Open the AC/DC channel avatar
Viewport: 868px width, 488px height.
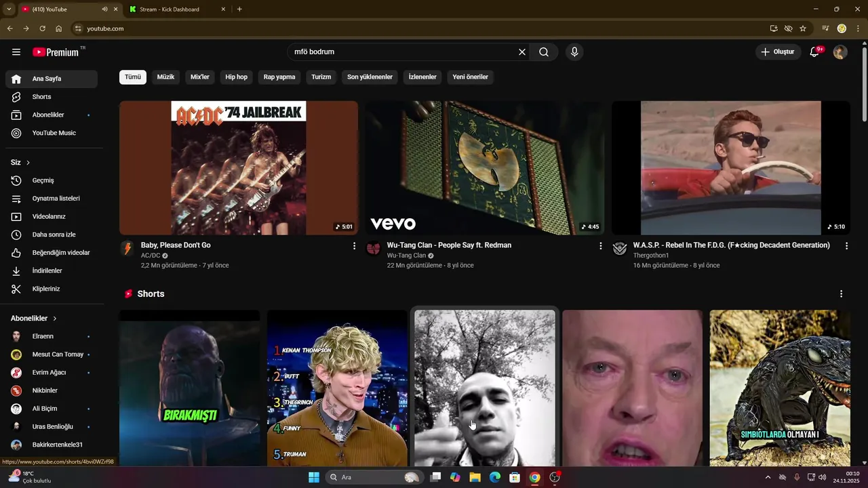click(x=127, y=248)
